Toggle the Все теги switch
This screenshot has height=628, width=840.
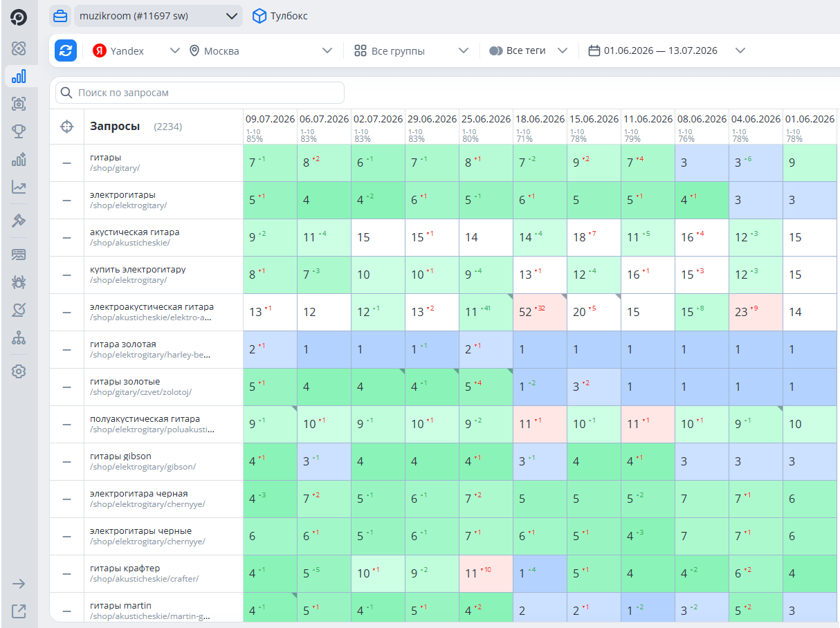point(495,50)
